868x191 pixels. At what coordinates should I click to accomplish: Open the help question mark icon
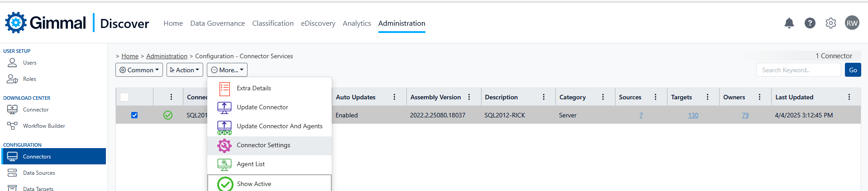coord(810,23)
